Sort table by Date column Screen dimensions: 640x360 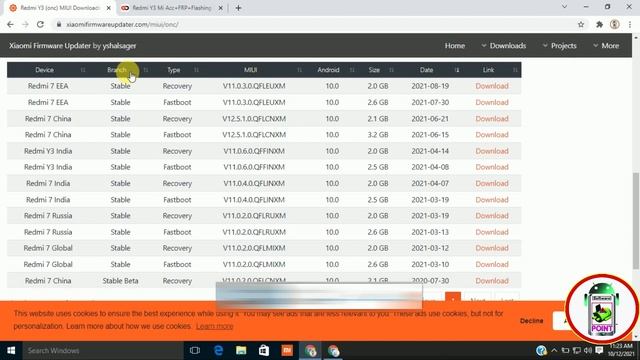coord(429,70)
